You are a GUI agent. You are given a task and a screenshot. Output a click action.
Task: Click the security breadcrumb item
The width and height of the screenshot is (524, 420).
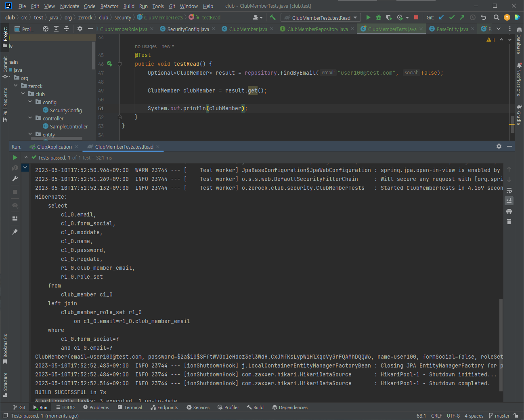(123, 17)
